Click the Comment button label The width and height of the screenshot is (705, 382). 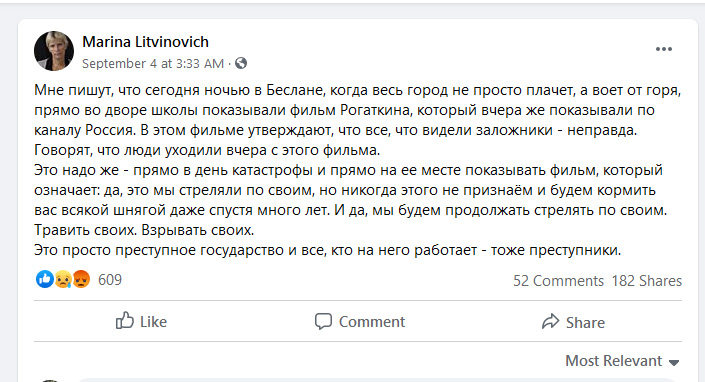click(x=372, y=322)
